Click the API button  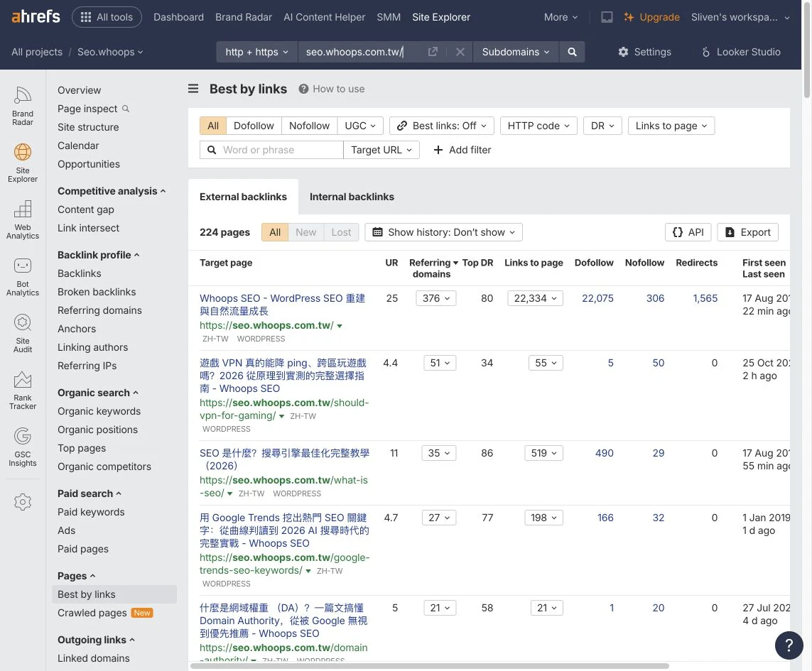688,232
